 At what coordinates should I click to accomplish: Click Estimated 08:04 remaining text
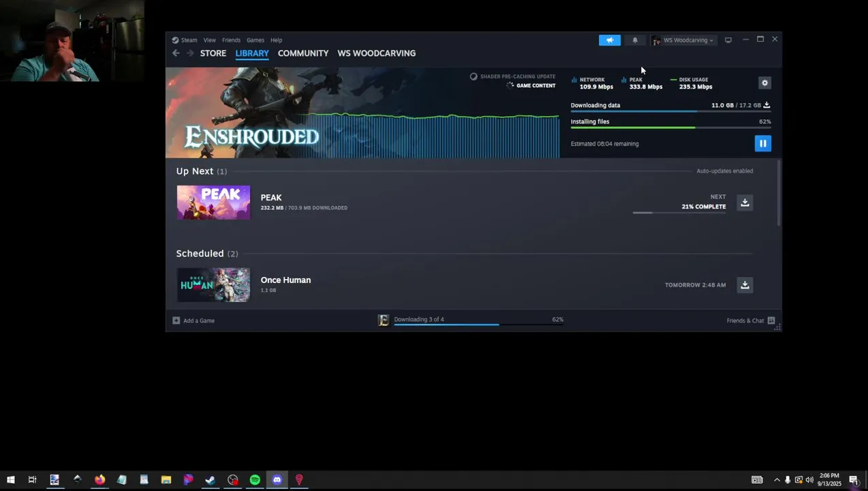pos(604,144)
